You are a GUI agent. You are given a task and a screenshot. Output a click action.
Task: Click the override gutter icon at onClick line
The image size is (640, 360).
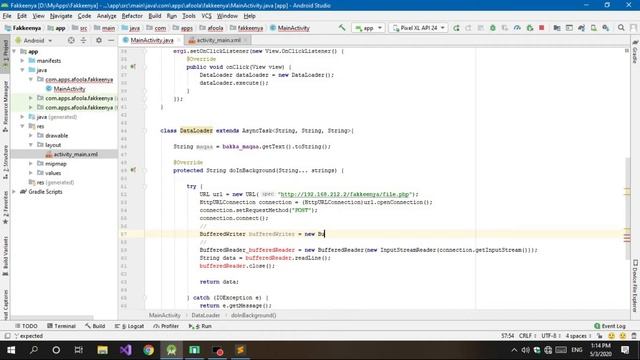pos(133,67)
